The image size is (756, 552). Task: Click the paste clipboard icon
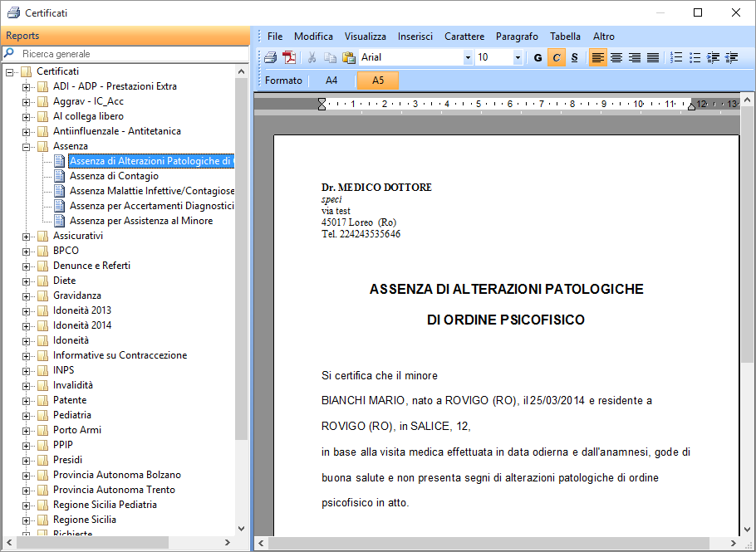coord(349,58)
